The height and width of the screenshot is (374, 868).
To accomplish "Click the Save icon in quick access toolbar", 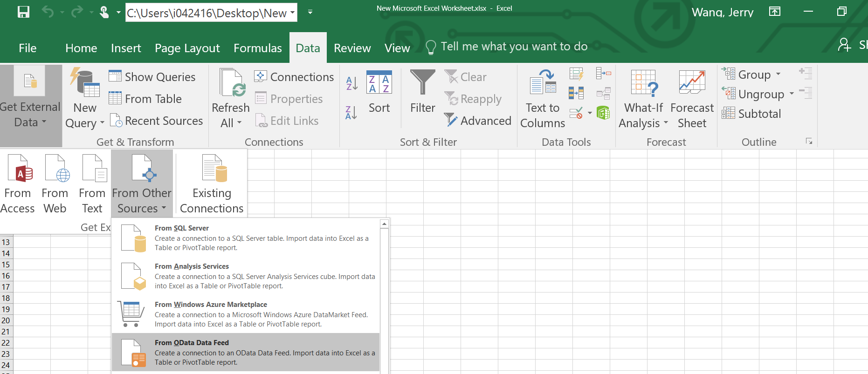I will (23, 12).
